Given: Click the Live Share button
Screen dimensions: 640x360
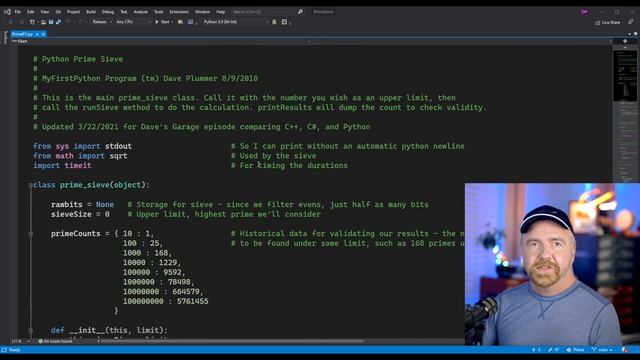Looking at the screenshot, I should (x=608, y=22).
